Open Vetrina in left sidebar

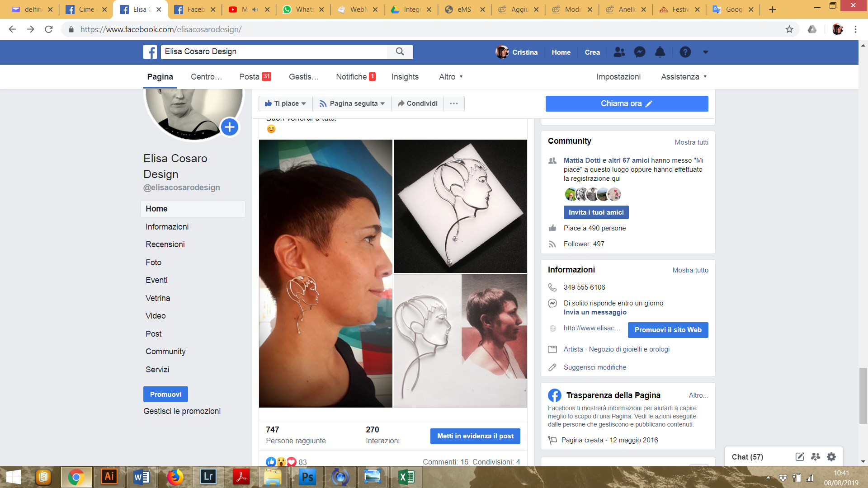point(158,298)
